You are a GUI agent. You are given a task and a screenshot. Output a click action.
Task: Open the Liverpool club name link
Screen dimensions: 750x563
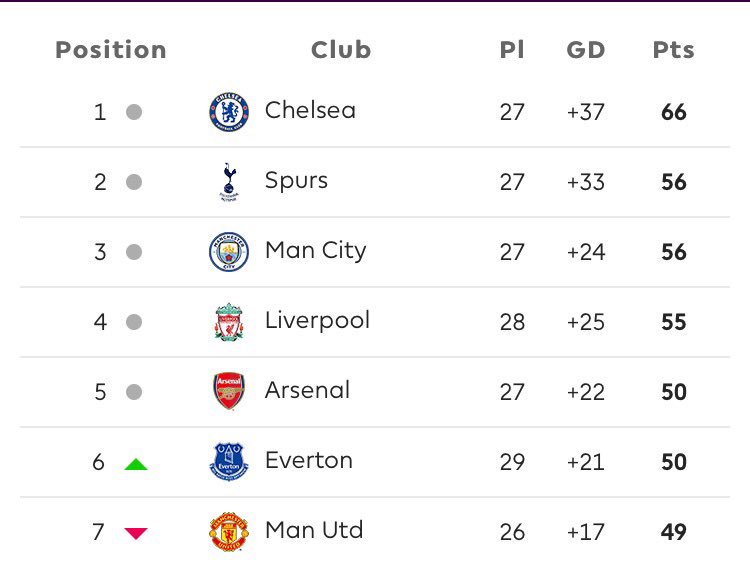(317, 320)
